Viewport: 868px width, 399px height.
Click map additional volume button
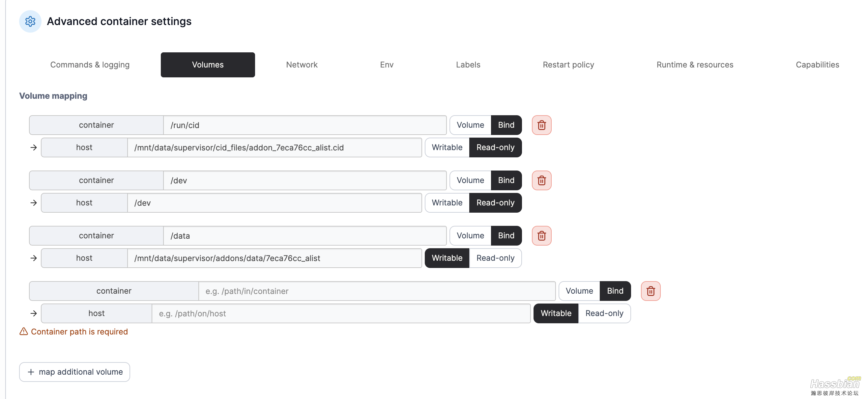pyautogui.click(x=74, y=371)
